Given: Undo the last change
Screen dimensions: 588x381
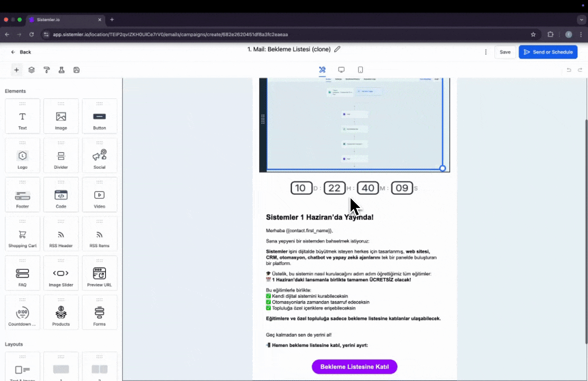Looking at the screenshot, I should (x=569, y=70).
